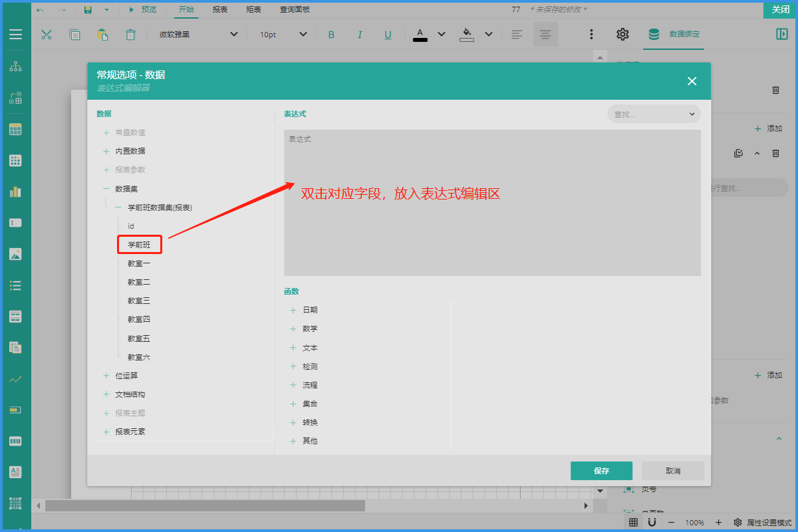Toggle italic formatting
This screenshot has width=798, height=532.
360,35
